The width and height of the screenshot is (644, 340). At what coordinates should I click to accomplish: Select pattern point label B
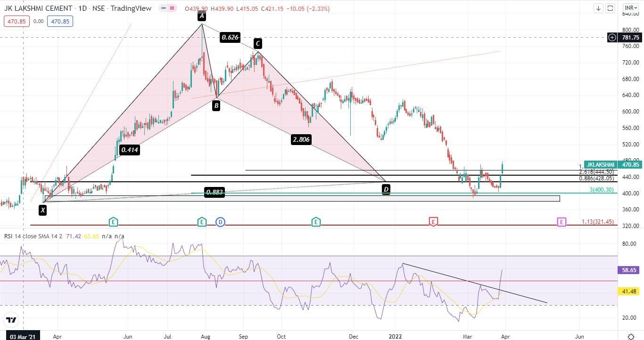coord(216,106)
